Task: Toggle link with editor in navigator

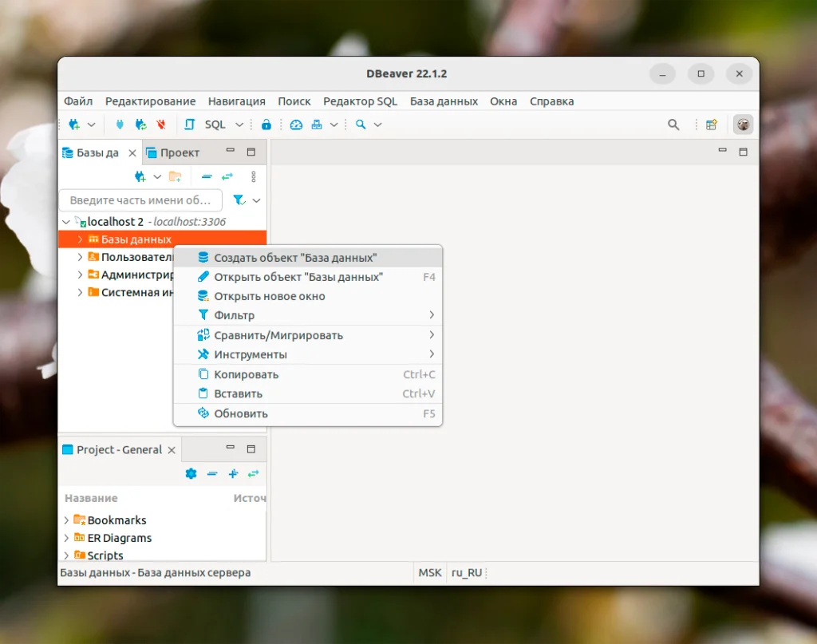Action: [227, 176]
